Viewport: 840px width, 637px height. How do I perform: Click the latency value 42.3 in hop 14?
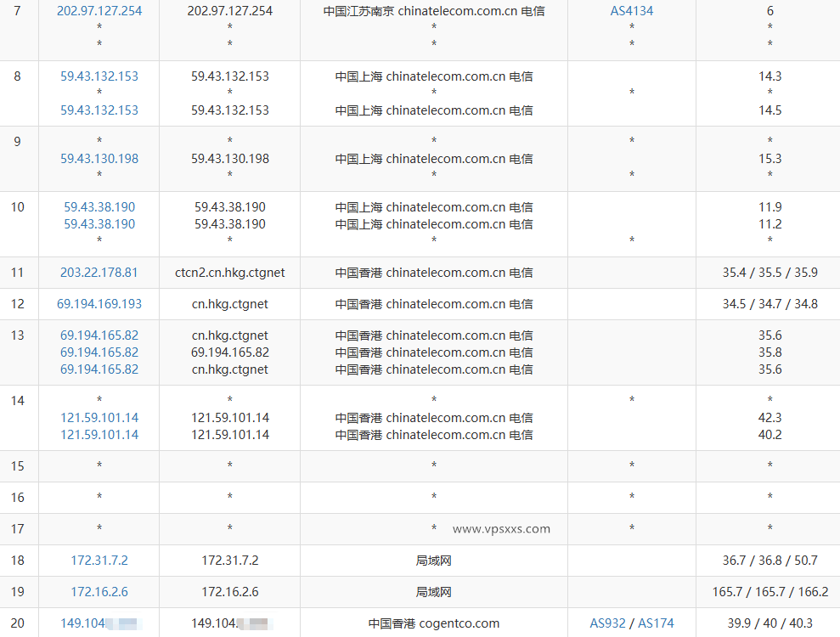pyautogui.click(x=770, y=417)
